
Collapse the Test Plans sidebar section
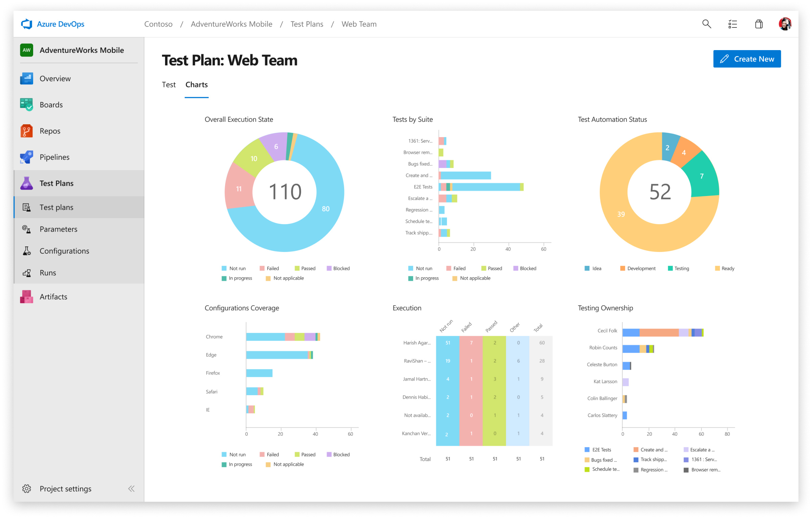coord(56,183)
